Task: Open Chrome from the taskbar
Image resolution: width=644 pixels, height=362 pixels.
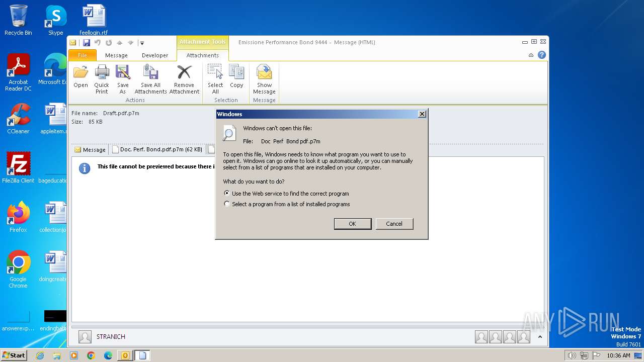Action: [x=91, y=355]
